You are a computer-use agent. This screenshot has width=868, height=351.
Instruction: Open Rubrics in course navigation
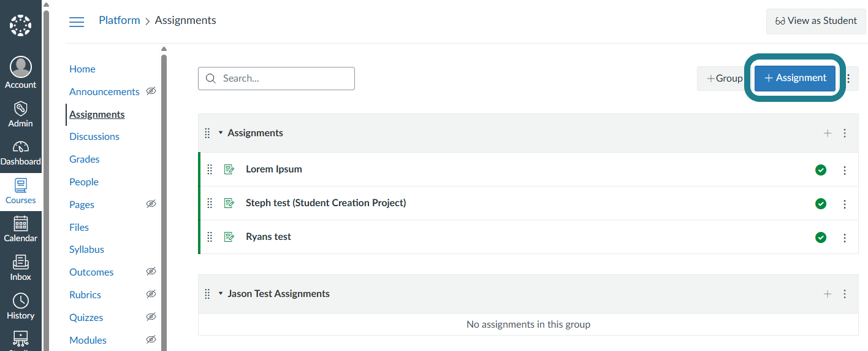tap(85, 295)
